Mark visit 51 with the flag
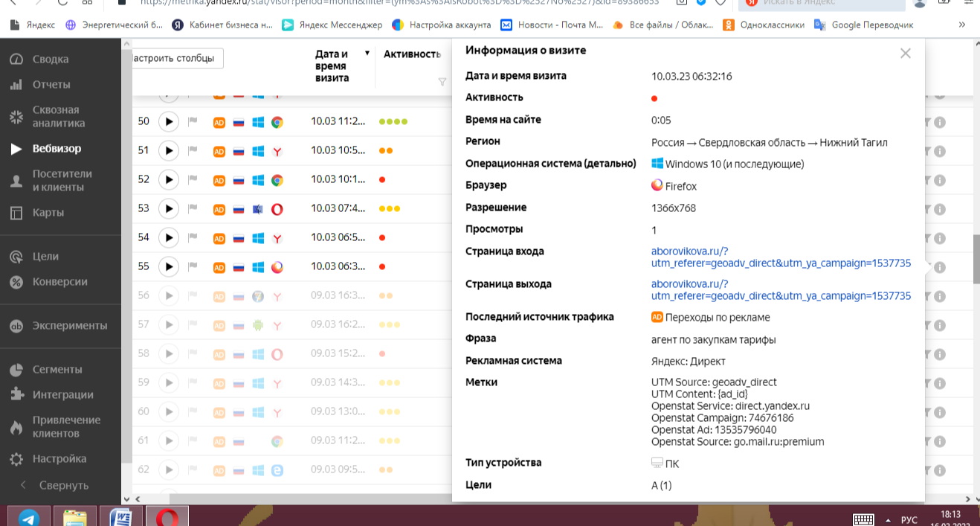The width and height of the screenshot is (980, 526). point(193,150)
